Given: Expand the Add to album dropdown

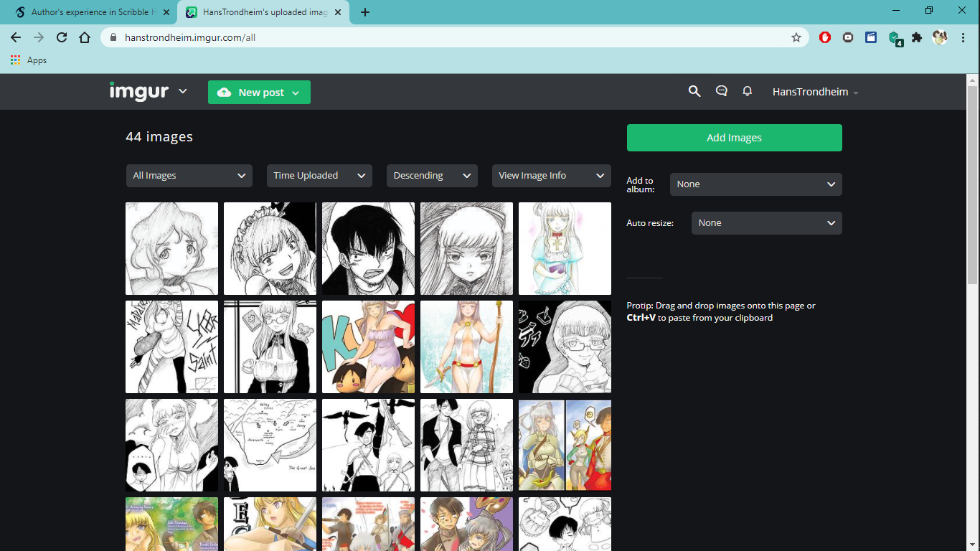Looking at the screenshot, I should click(x=755, y=184).
